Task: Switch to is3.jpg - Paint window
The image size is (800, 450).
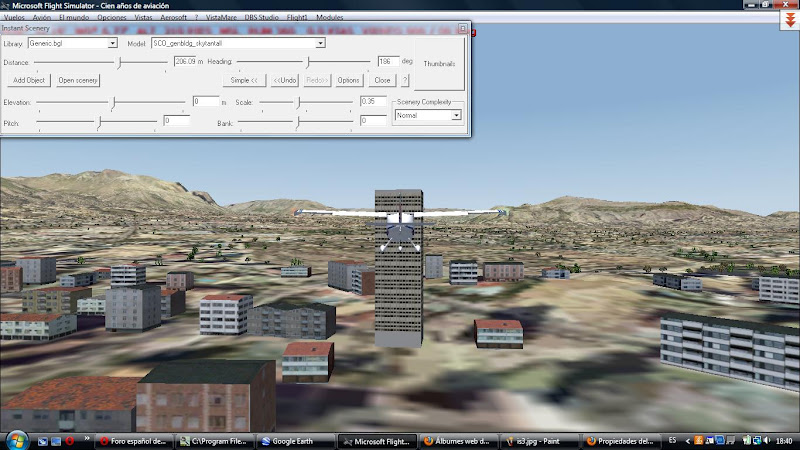Action: click(539, 441)
